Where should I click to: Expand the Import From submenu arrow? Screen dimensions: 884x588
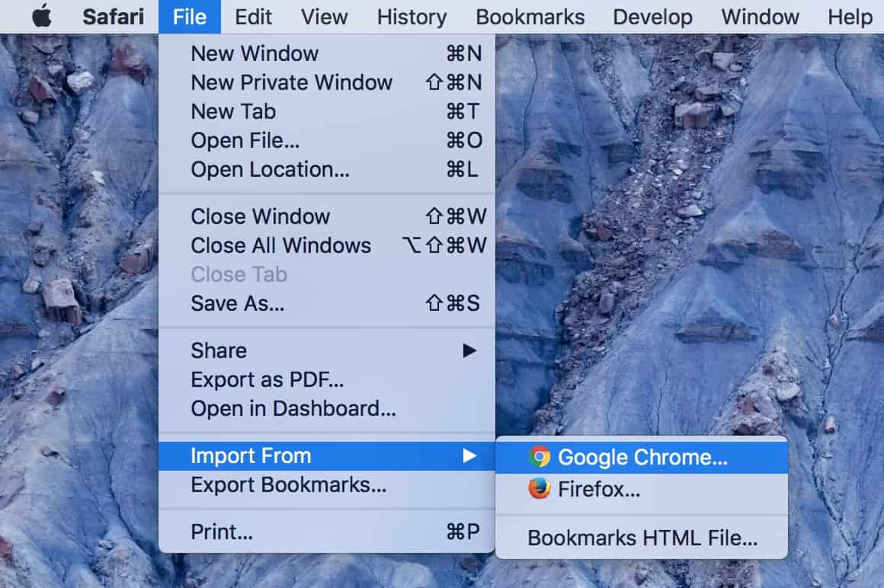(x=469, y=456)
